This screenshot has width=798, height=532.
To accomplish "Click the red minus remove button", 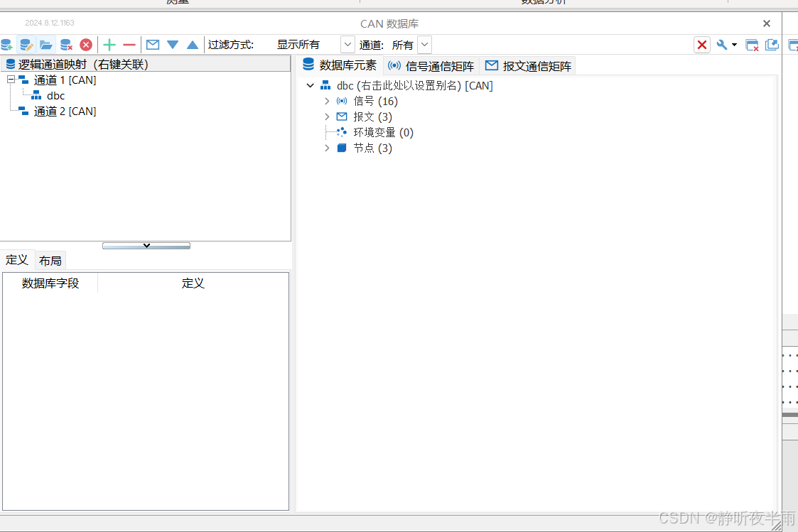I will coord(129,45).
